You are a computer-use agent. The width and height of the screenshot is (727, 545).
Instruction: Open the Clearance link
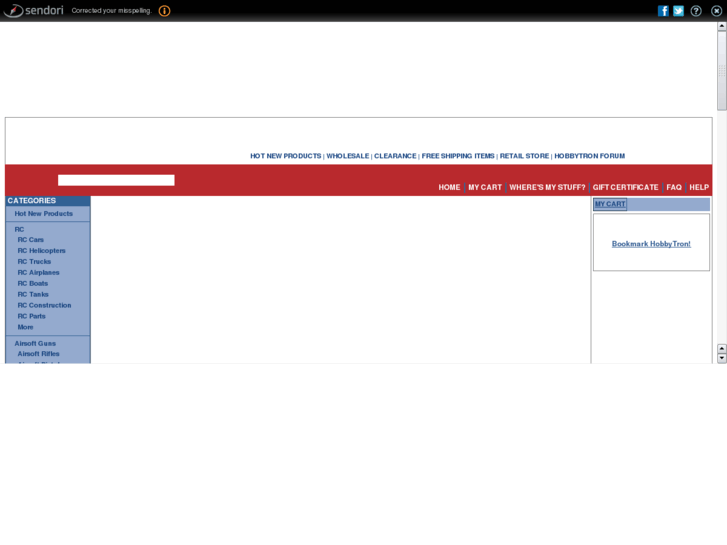tap(395, 156)
